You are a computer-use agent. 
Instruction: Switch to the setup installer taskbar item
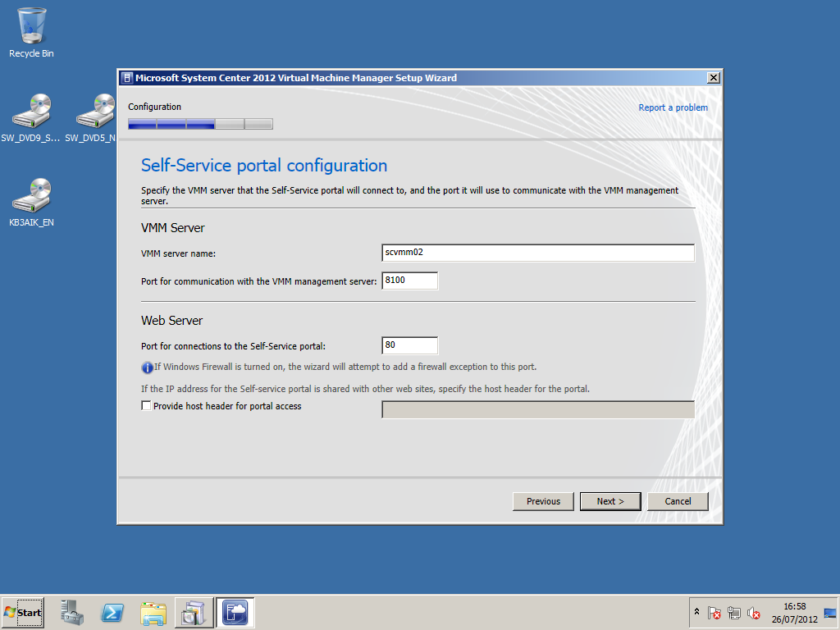194,612
